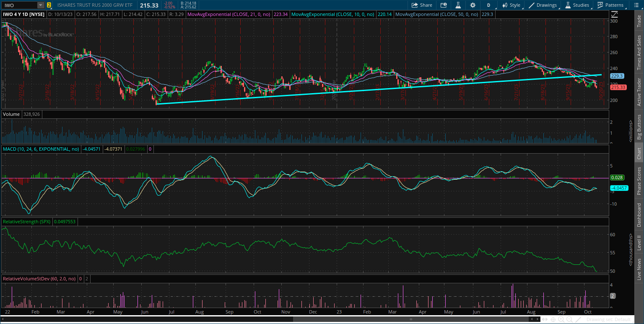Click the MACD (10, 24, 6, EXPONENTIAL) label
The image size is (644, 324).
41,149
